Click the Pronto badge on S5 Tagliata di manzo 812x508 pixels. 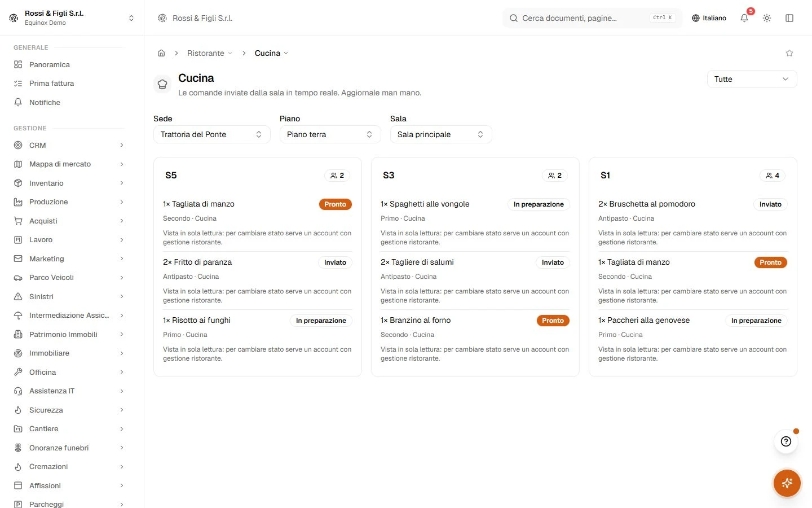click(336, 204)
